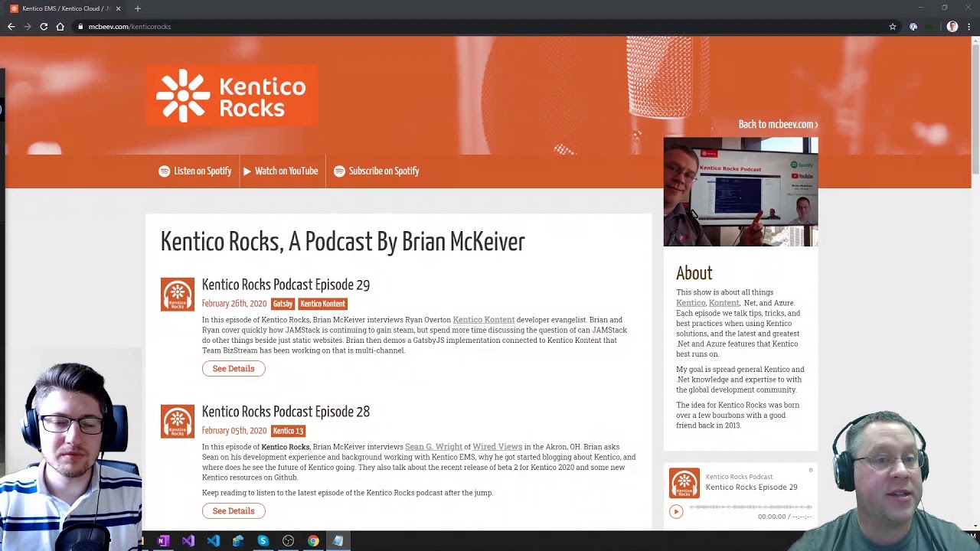The height and width of the screenshot is (551, 980).
Task: Open Kentico link in About section
Action: pyautogui.click(x=691, y=303)
